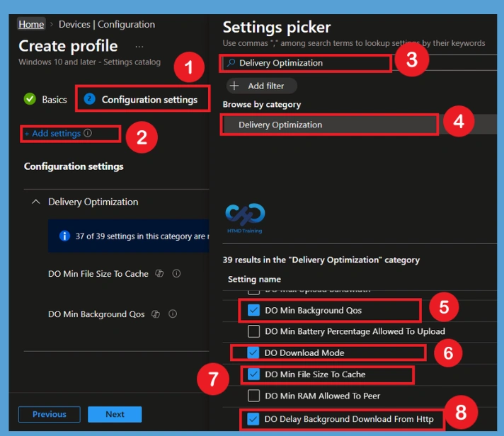Uncheck DO Delay Background Download From Http
Viewport: 504px width, 436px height.
pyautogui.click(x=253, y=419)
